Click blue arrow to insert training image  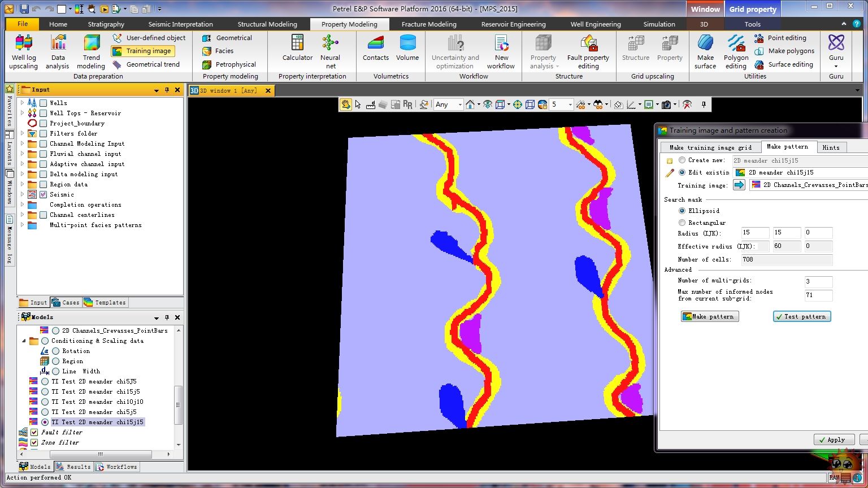pyautogui.click(x=739, y=185)
